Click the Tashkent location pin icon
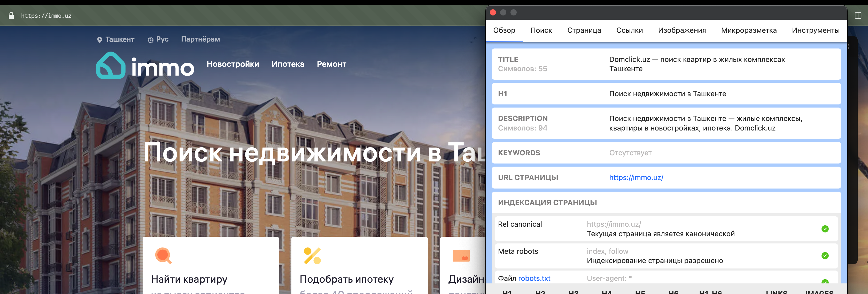The image size is (868, 294). click(x=99, y=40)
